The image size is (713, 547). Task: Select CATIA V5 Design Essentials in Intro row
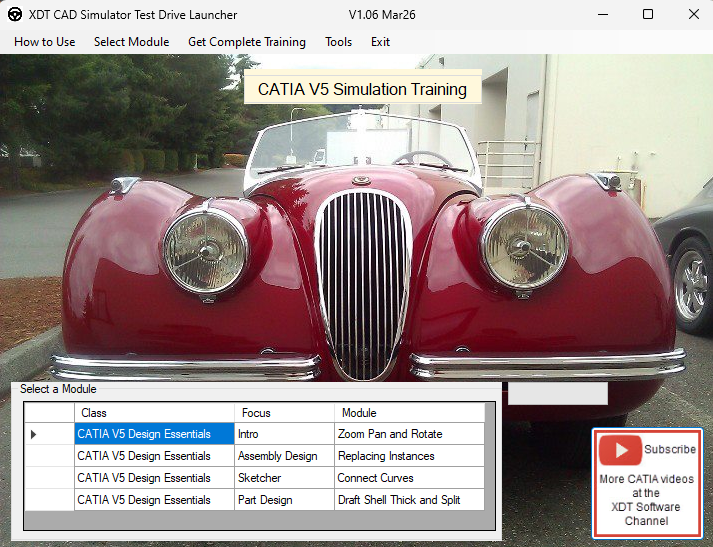154,434
